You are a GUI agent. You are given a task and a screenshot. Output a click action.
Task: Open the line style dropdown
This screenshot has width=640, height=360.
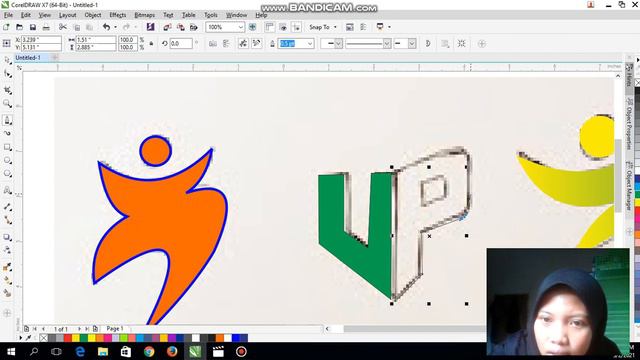387,43
